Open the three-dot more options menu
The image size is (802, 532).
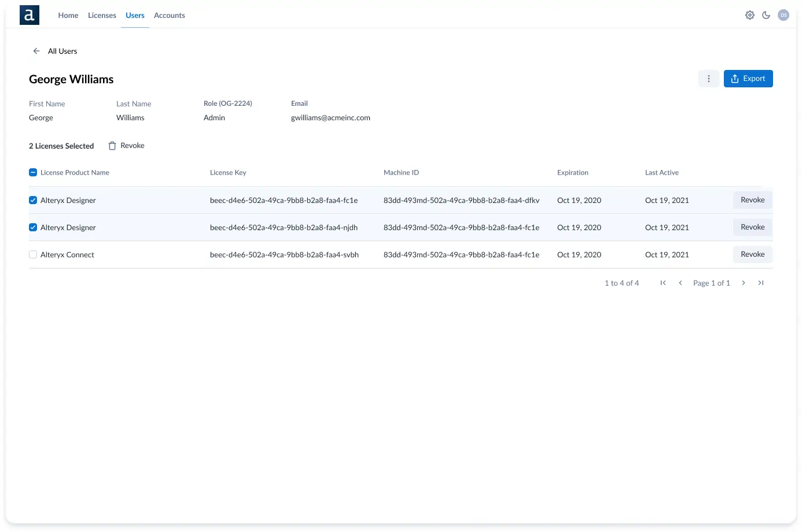pos(709,79)
